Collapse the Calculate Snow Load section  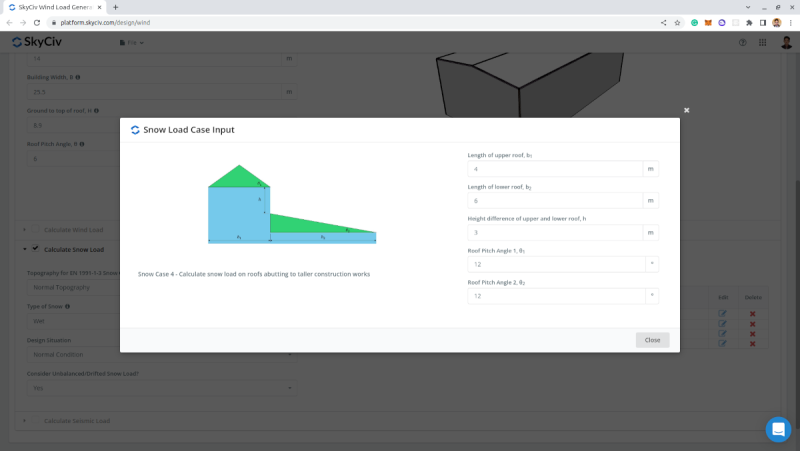[x=24, y=249]
